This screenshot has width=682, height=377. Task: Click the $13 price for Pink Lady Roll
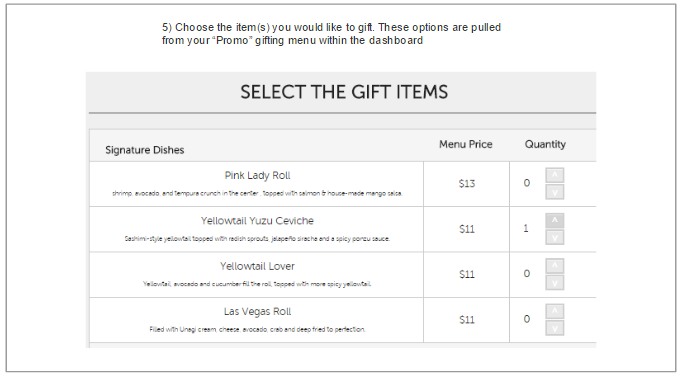(467, 183)
